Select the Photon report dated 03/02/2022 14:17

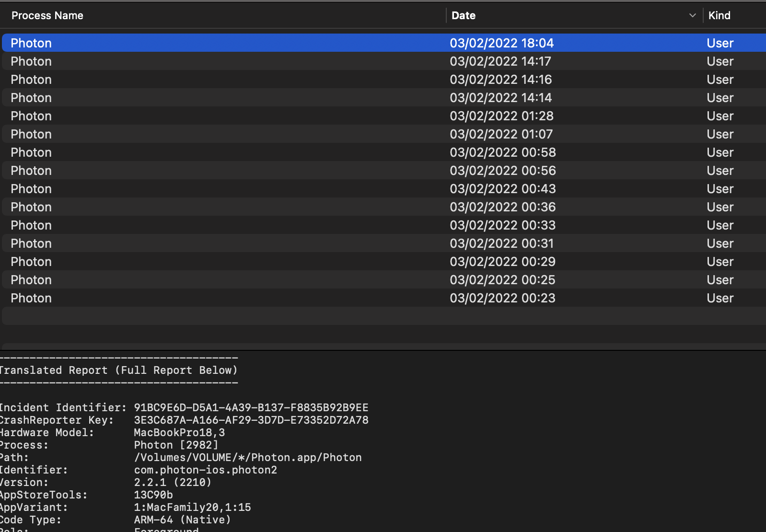pos(383,61)
